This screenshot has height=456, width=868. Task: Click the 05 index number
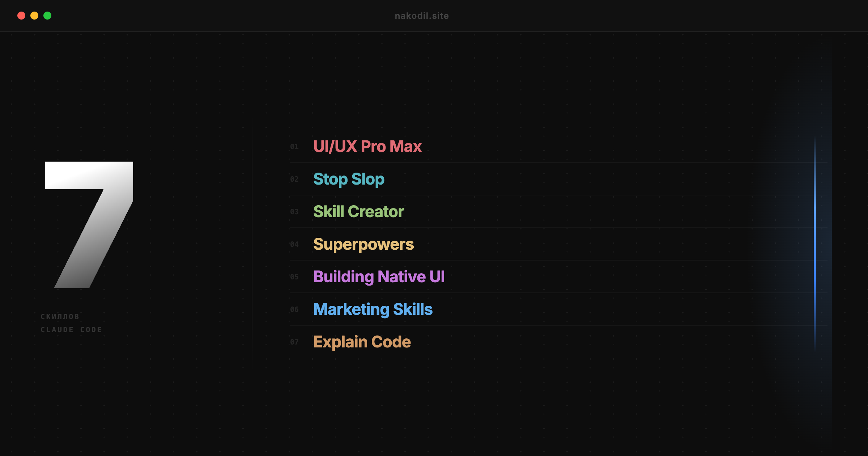coord(294,277)
